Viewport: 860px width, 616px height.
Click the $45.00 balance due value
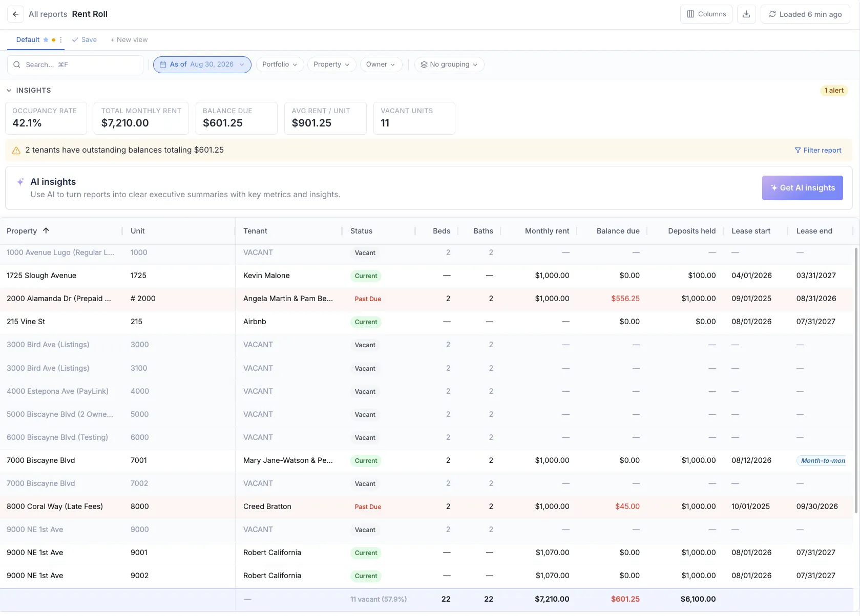click(627, 506)
